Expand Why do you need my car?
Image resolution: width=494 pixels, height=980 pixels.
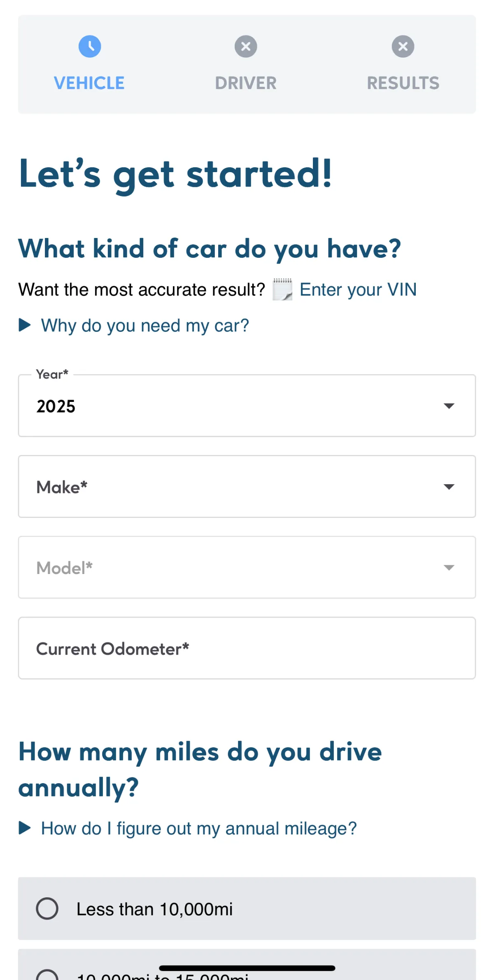[145, 325]
